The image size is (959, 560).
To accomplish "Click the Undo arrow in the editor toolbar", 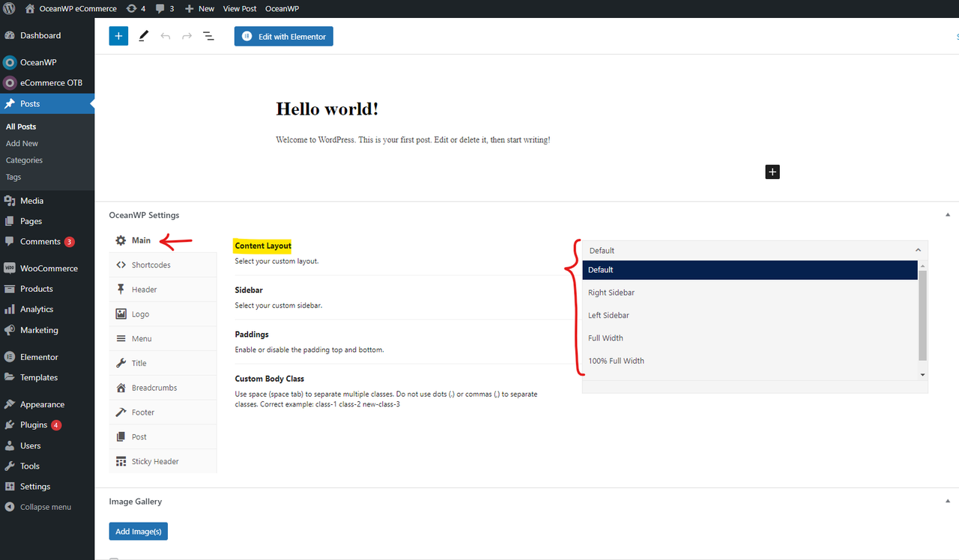I will (166, 36).
